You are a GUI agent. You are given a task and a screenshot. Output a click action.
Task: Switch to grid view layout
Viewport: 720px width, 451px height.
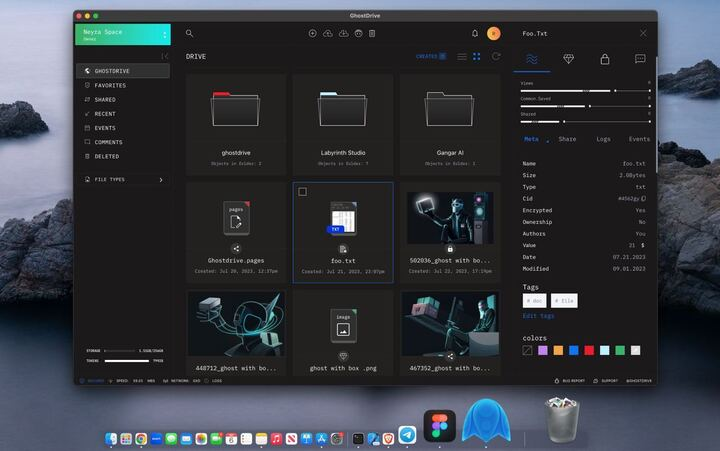click(477, 56)
